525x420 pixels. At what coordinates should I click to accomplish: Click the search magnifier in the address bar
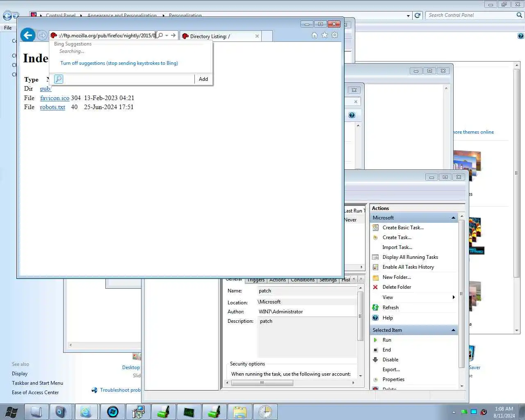pyautogui.click(x=160, y=35)
